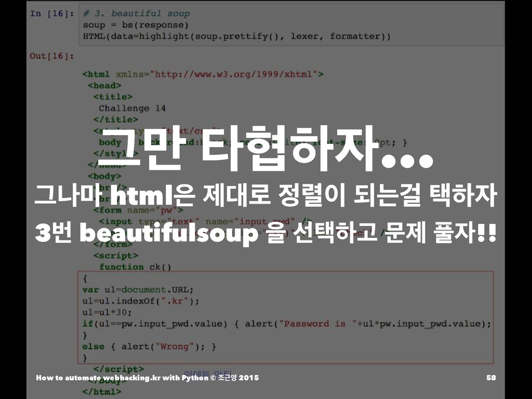This screenshot has width=532, height=399.
Task: Click the 'Challenge 14' title text
Action: (x=132, y=109)
